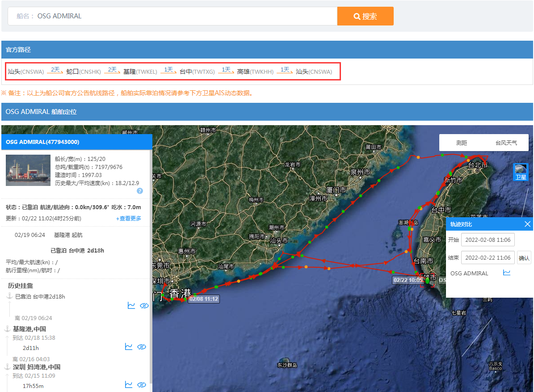
Task: Open the 开始 start date picker field
Action: pyautogui.click(x=488, y=240)
